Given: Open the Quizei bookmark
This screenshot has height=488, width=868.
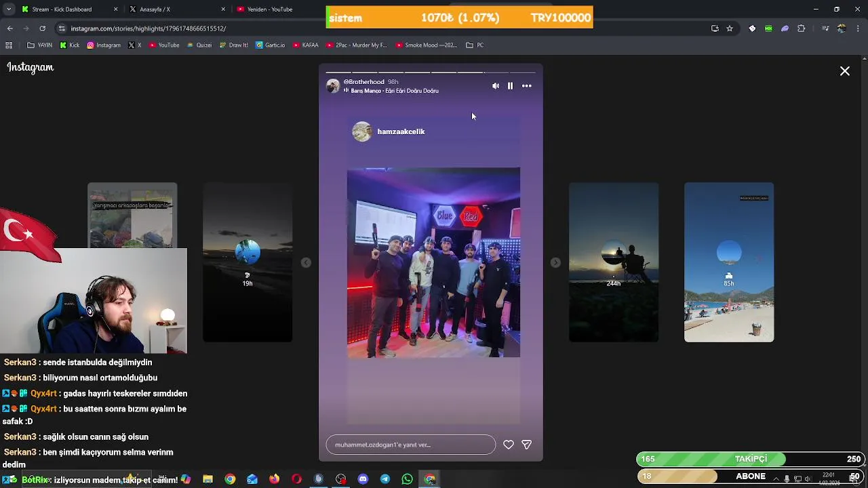Looking at the screenshot, I should [x=199, y=45].
